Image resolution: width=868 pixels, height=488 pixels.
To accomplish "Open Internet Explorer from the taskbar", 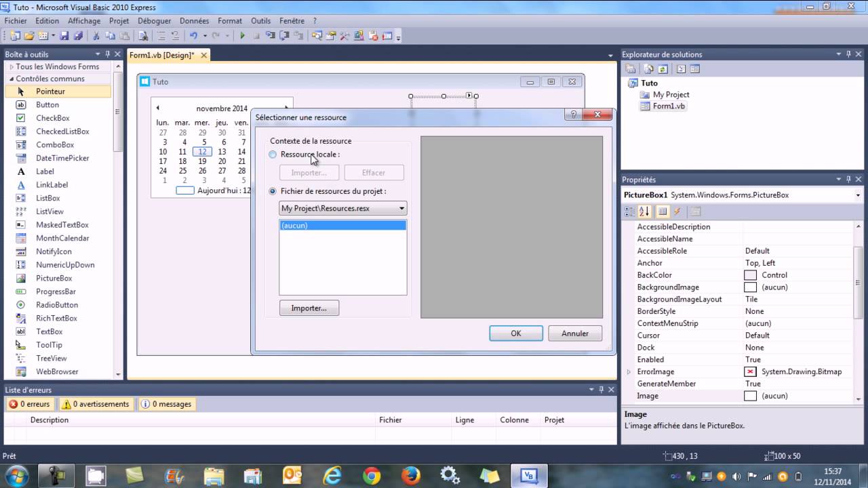I will (332, 476).
